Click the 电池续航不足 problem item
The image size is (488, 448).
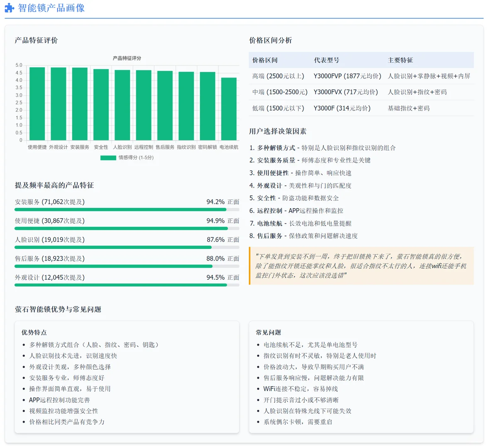[x=310, y=345]
